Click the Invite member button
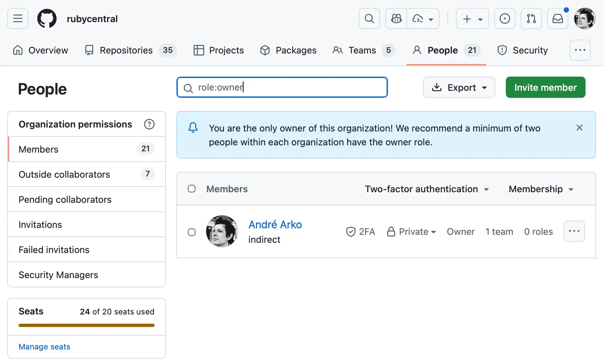Image resolution: width=604 pixels, height=364 pixels. coord(545,88)
